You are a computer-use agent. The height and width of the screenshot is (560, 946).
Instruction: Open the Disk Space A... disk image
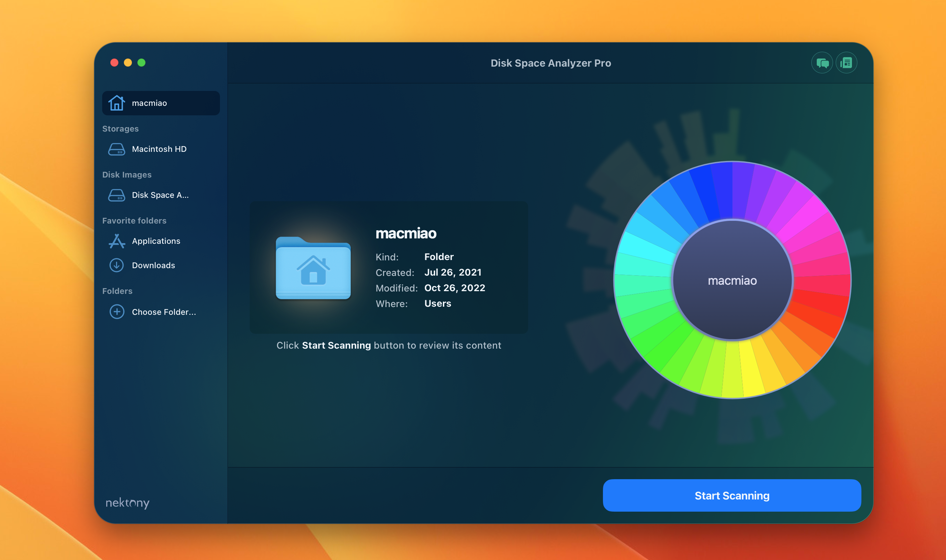tap(160, 195)
